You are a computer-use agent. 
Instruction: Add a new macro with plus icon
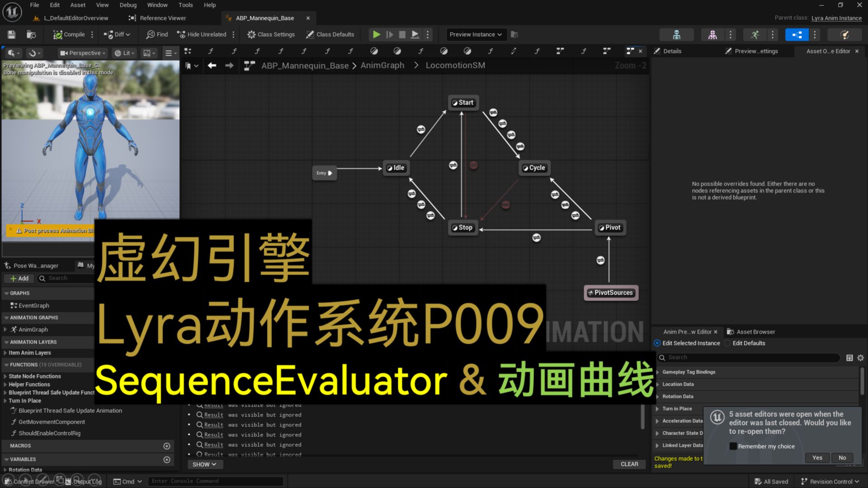[x=167, y=446]
